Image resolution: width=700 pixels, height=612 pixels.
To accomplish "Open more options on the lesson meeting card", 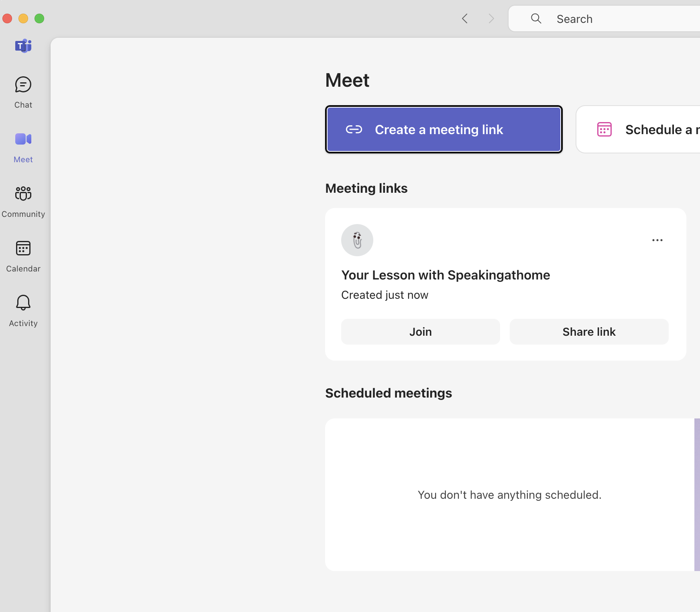I will (657, 240).
